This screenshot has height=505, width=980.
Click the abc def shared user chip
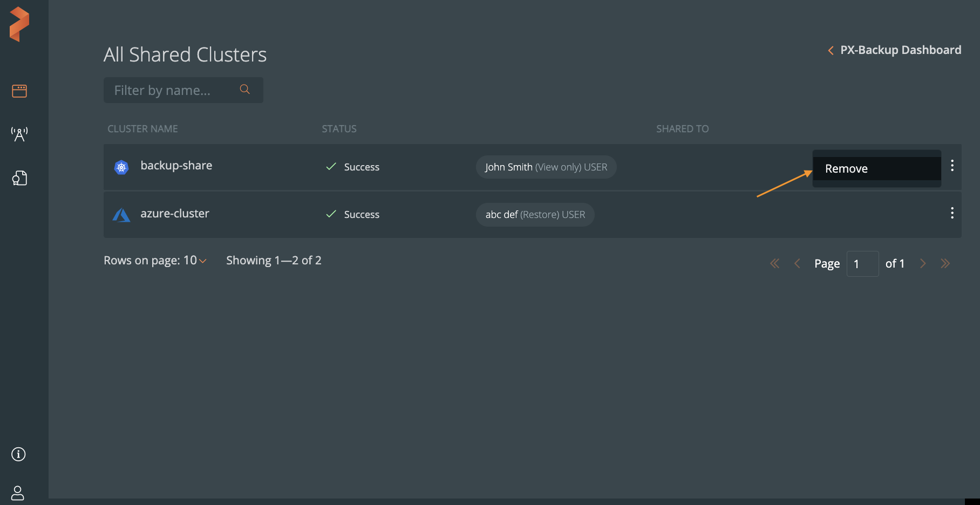click(535, 215)
